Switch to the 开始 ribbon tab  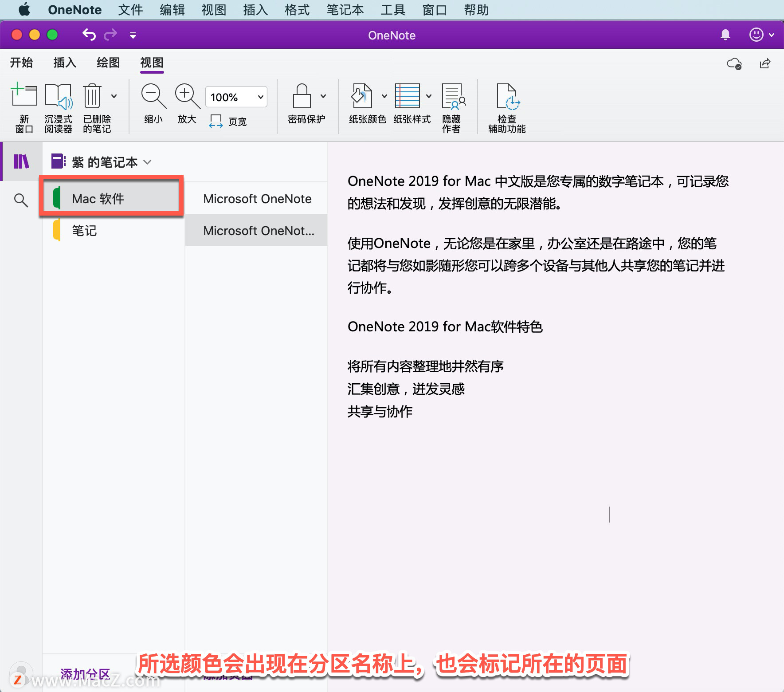(21, 63)
